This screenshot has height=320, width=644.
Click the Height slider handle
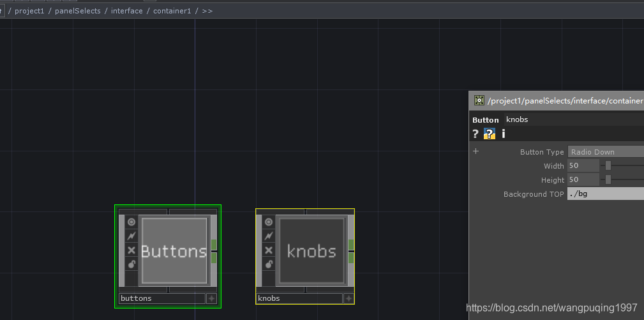608,180
